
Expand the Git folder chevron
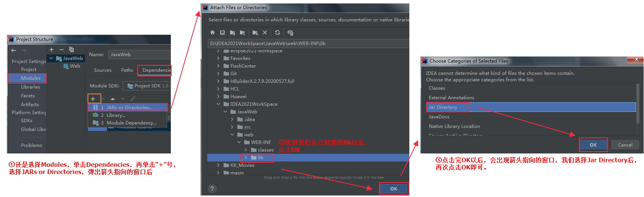(218, 74)
